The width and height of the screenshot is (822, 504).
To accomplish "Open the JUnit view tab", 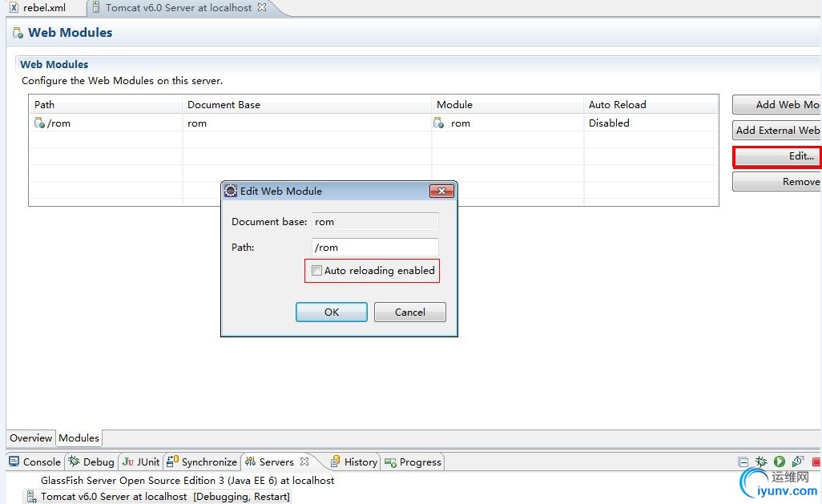I will pyautogui.click(x=141, y=462).
